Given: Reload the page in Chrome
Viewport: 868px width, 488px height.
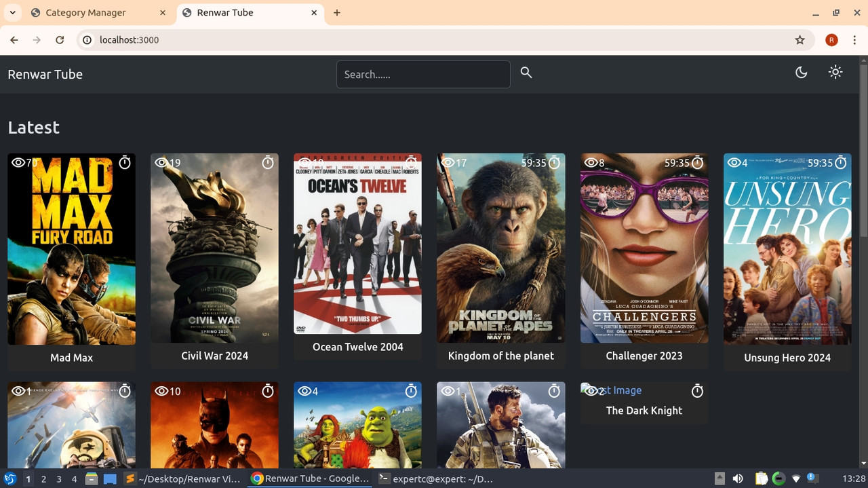Looking at the screenshot, I should click(x=60, y=40).
